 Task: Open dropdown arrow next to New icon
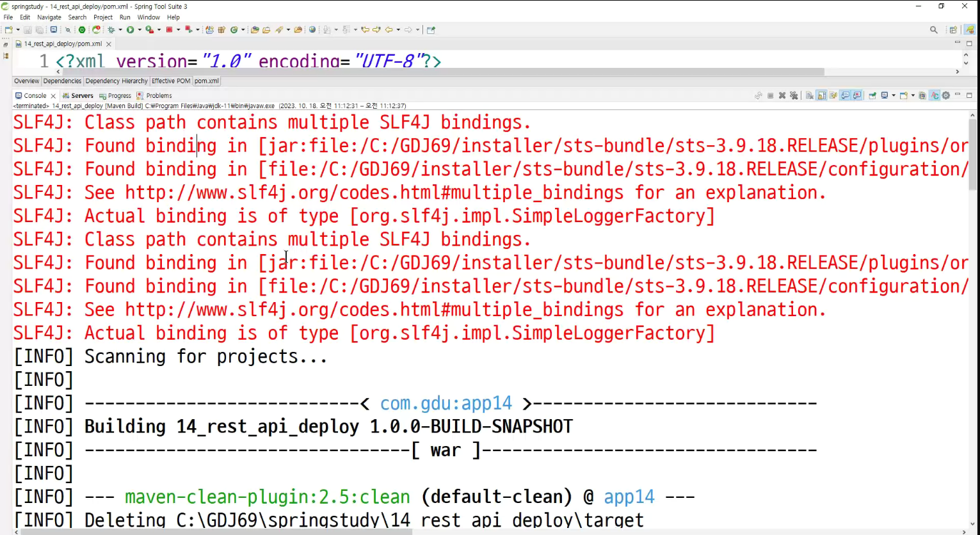pos(18,29)
